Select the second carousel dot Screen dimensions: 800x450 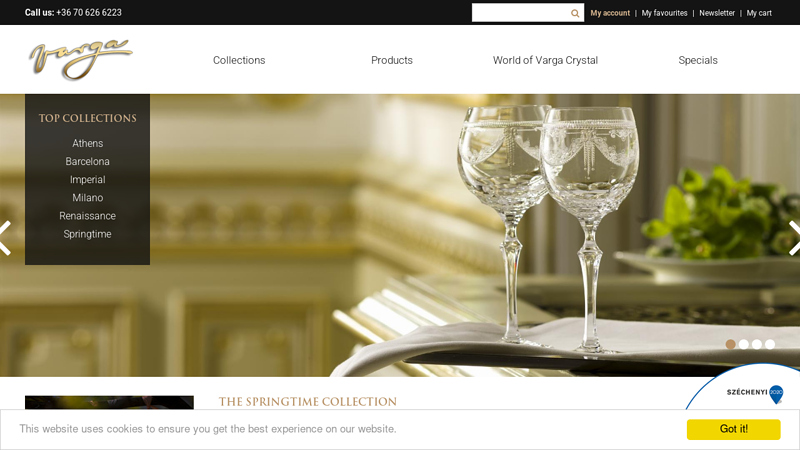click(x=744, y=344)
